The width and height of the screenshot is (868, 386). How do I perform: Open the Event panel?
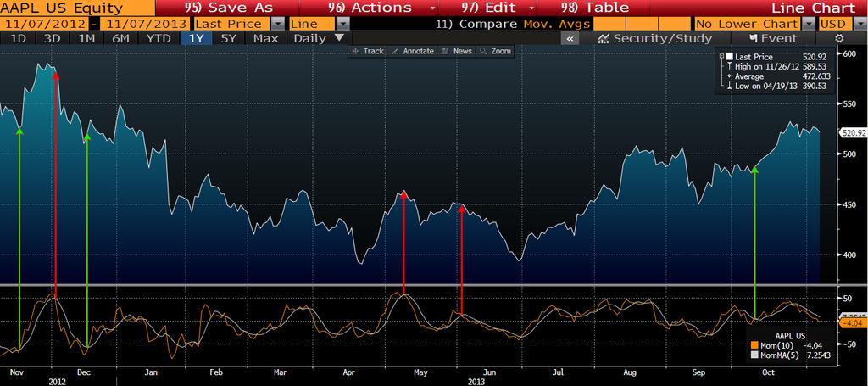[x=773, y=38]
